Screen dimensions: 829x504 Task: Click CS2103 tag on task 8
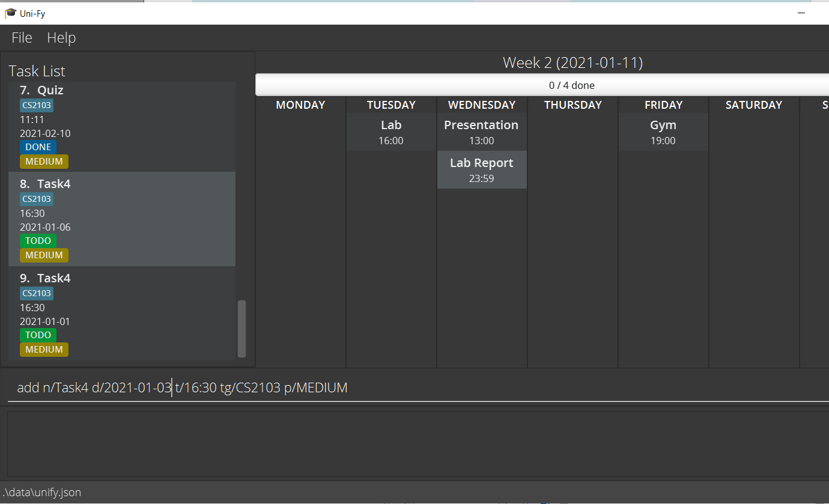(37, 199)
